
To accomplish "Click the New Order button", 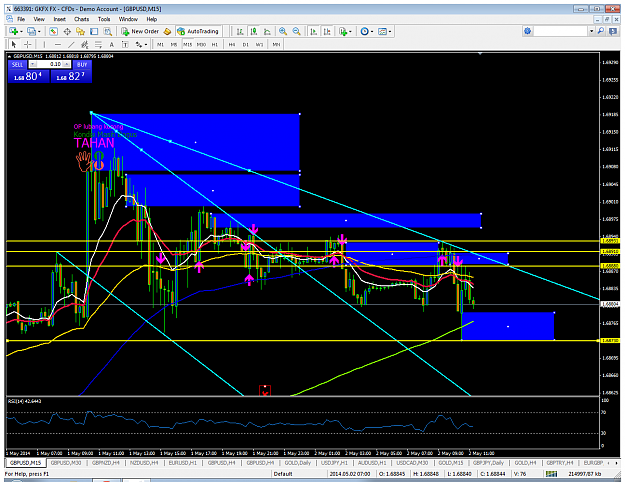I will pyautogui.click(x=140, y=31).
